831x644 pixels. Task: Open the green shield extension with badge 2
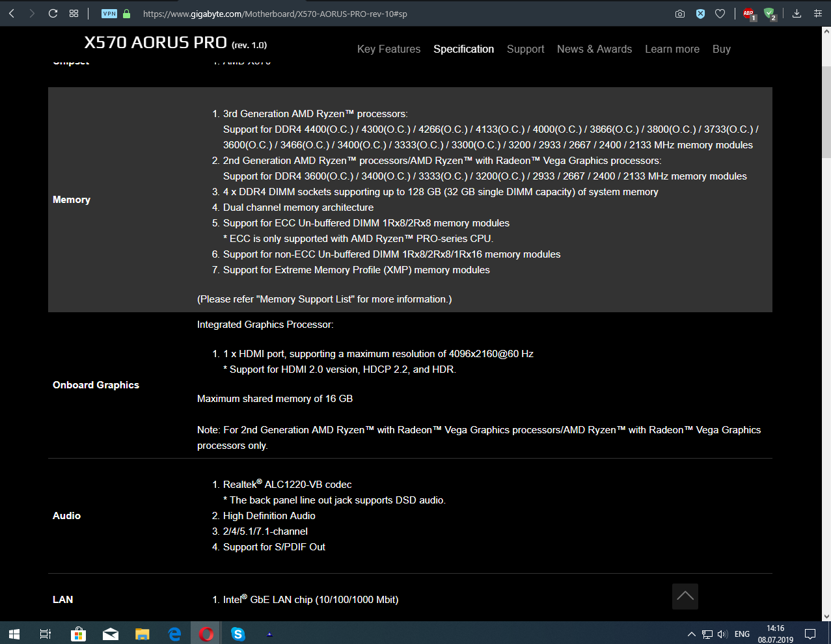pyautogui.click(x=770, y=14)
